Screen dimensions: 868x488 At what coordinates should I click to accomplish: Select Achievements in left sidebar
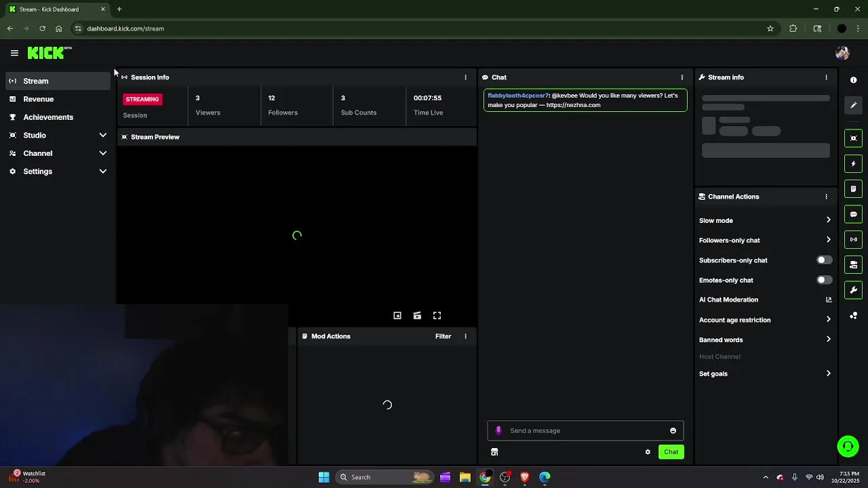point(58,117)
